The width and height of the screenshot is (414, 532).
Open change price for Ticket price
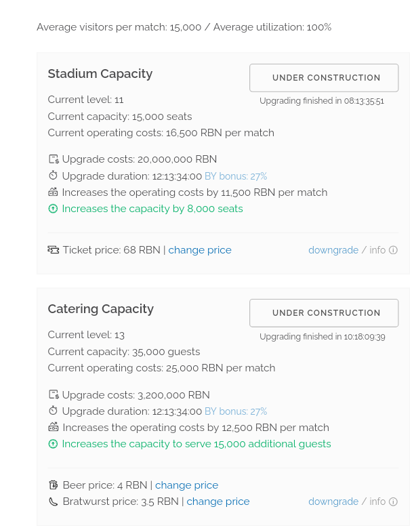point(200,250)
